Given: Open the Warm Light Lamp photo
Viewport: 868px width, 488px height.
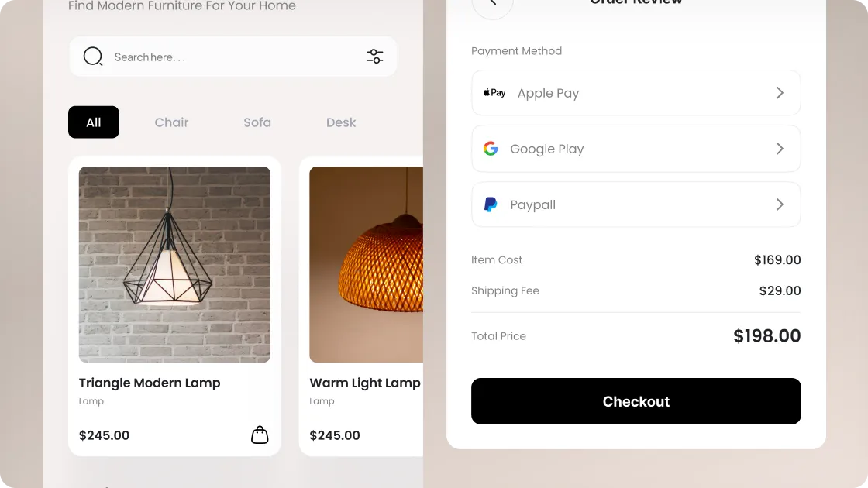Looking at the screenshot, I should click(x=366, y=264).
